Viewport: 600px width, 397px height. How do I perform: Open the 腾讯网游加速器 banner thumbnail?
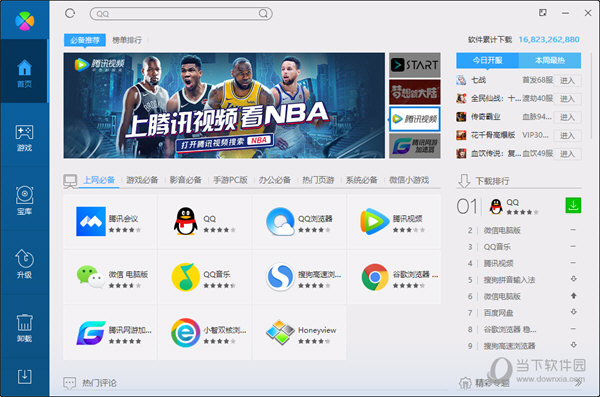415,146
